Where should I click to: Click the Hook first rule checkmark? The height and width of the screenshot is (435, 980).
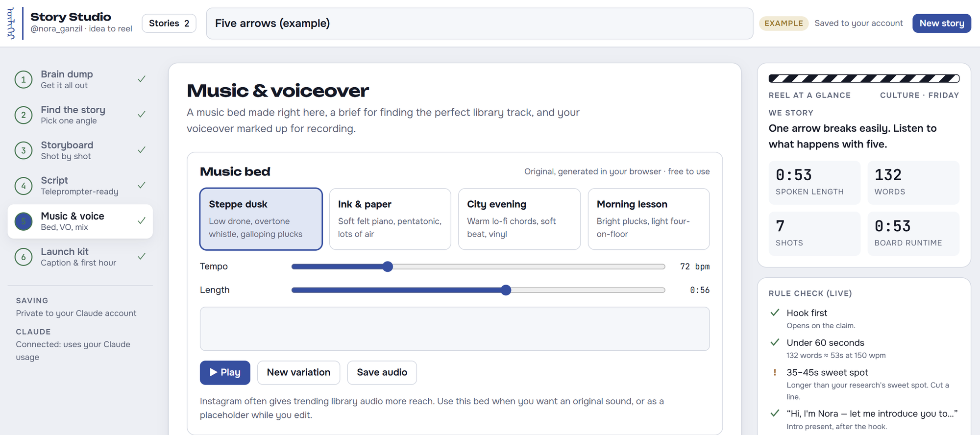(775, 313)
